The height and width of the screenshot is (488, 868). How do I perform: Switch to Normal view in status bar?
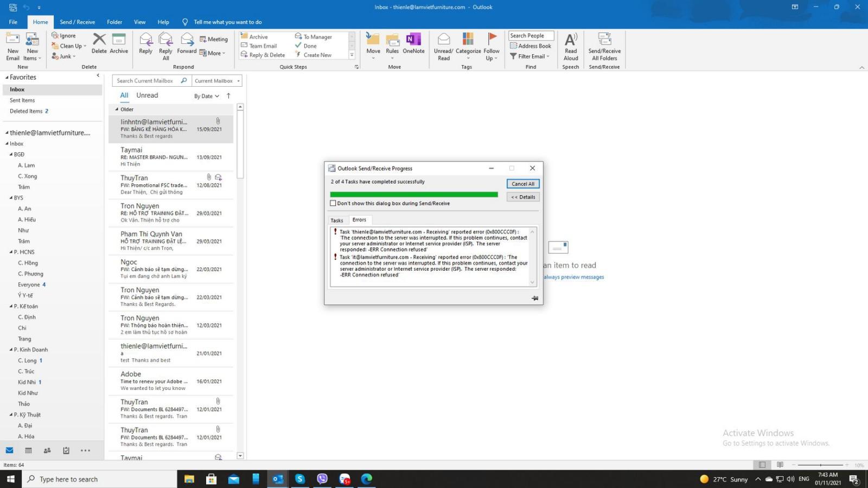(762, 465)
